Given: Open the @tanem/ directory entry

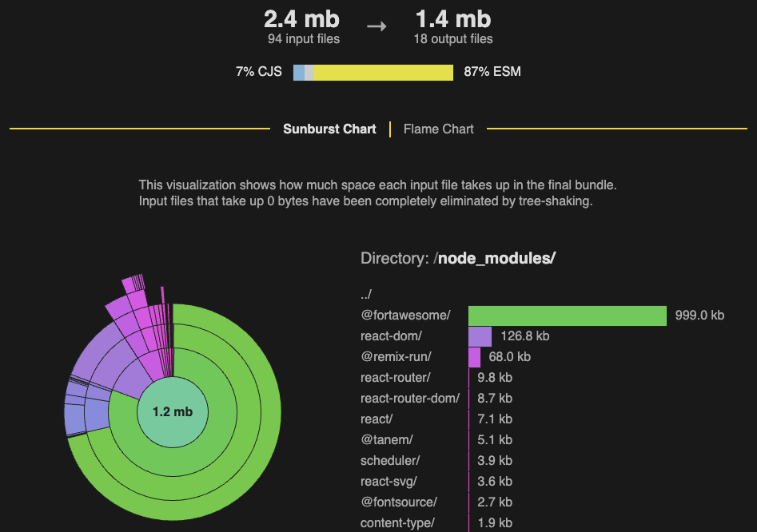Looking at the screenshot, I should (386, 440).
